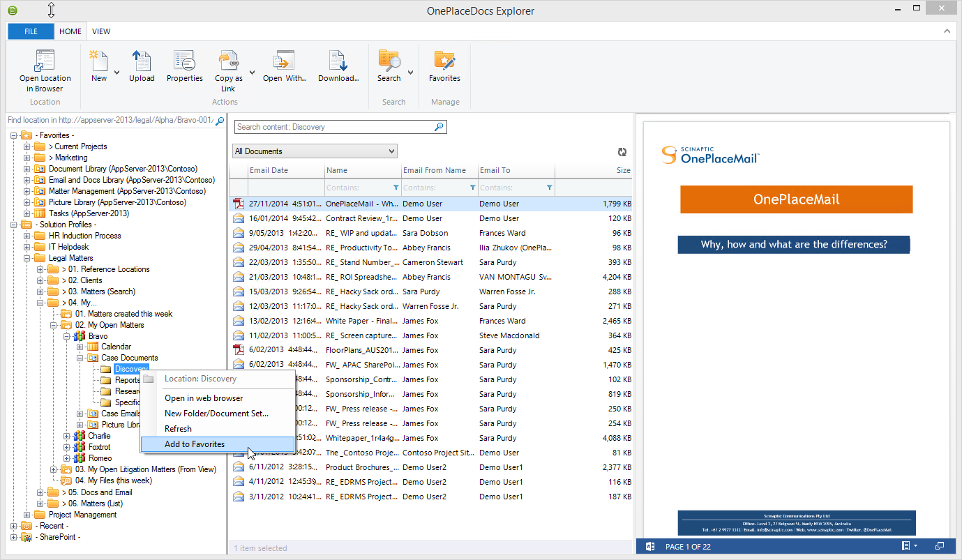
Task: Select the Product Brochures row
Action: pyautogui.click(x=431, y=467)
